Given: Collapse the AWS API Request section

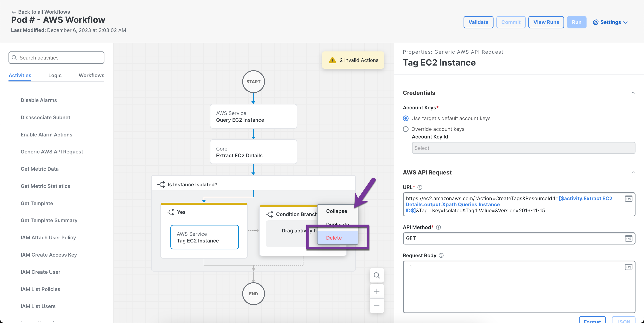Looking at the screenshot, I should point(633,172).
